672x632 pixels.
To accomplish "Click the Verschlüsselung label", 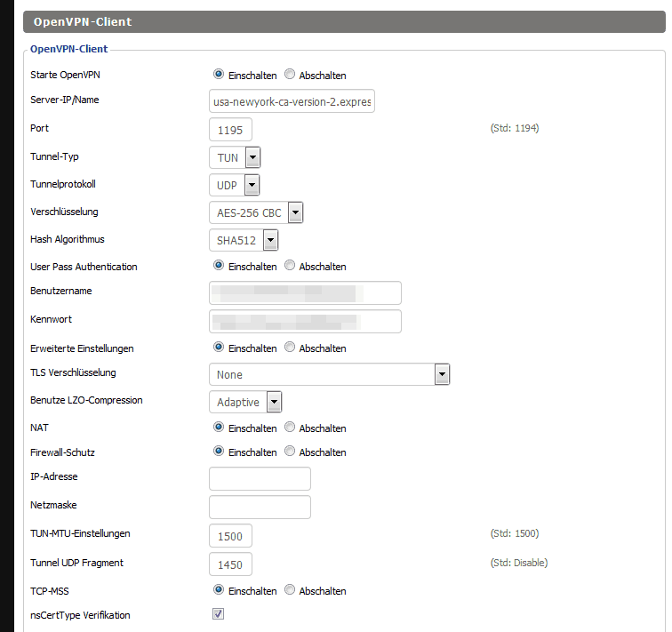I will (x=64, y=212).
